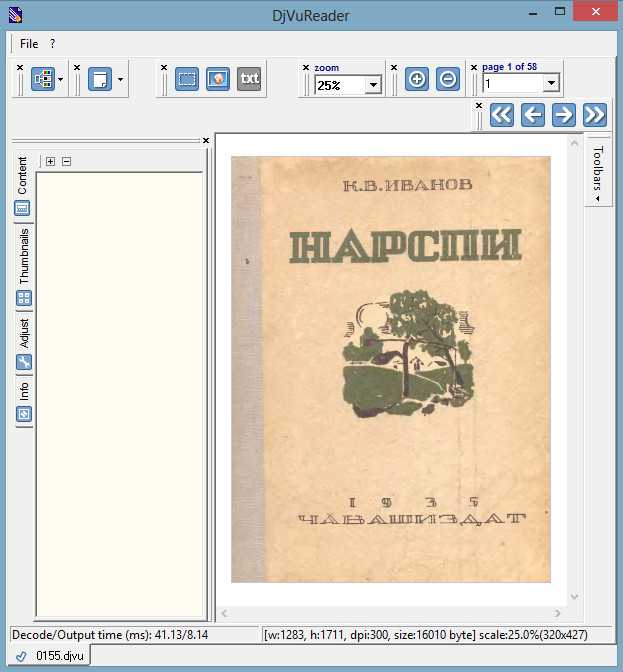Close the page number toolbar
Screen dimensions: 623x672
pyautogui.click(x=474, y=68)
